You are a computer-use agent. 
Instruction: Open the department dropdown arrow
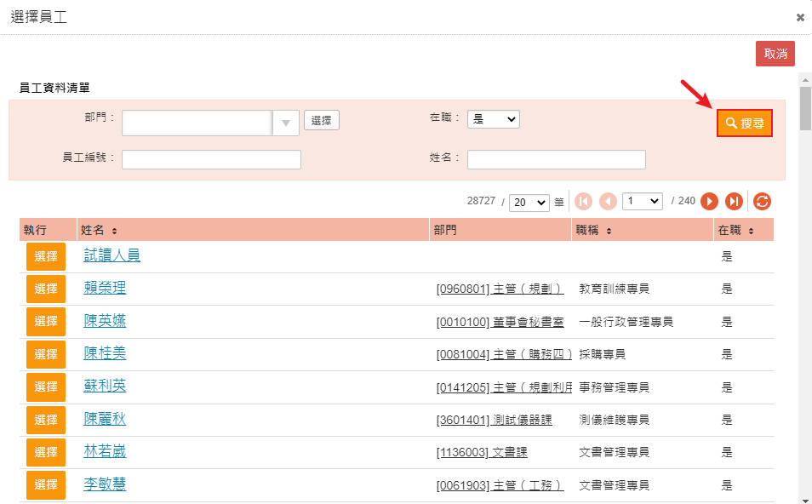point(286,123)
